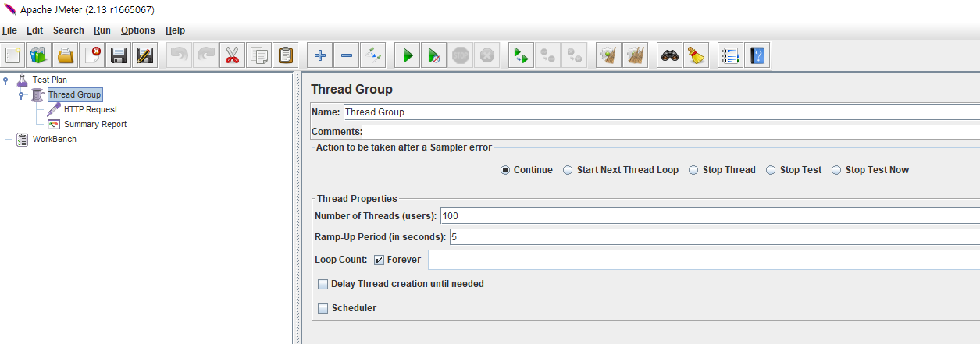
Task: Click the Name input field
Action: point(661,112)
